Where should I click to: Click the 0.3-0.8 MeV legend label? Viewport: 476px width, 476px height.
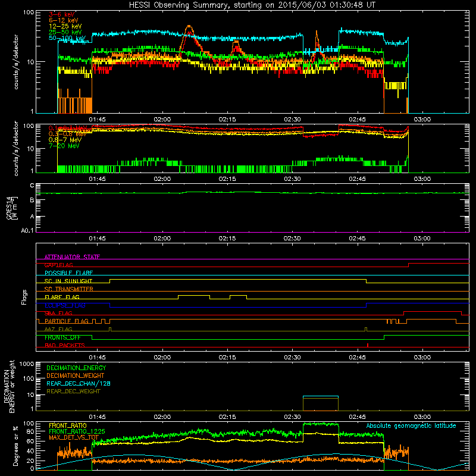click(x=67, y=134)
